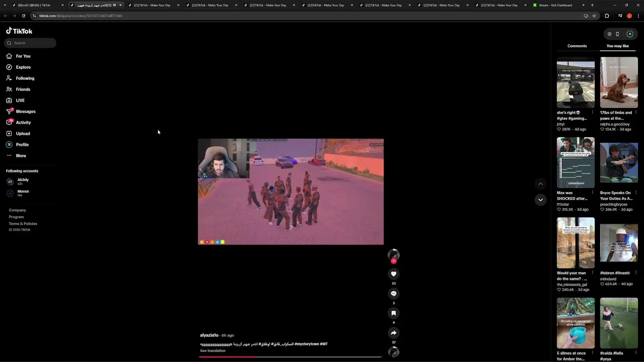Open the 'she's right' GTA video thumbnail
Image resolution: width=644 pixels, height=362 pixels.
[576, 82]
